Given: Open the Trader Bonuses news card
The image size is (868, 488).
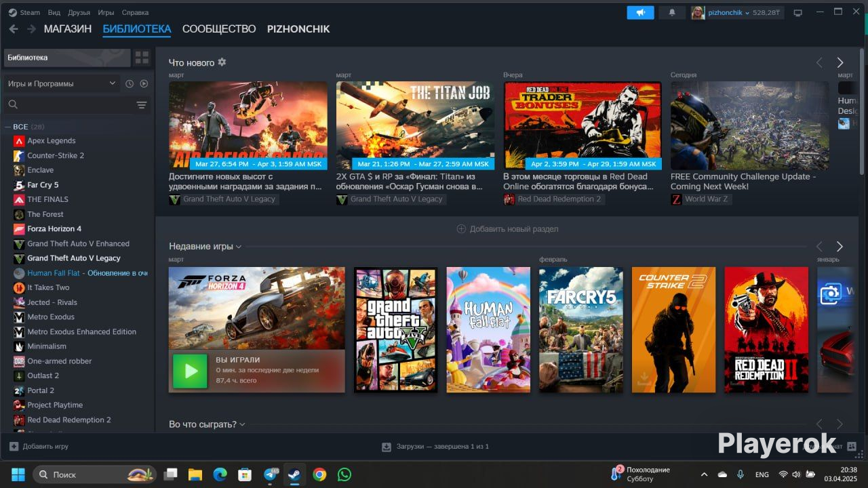Looking at the screenshot, I should click(x=583, y=125).
